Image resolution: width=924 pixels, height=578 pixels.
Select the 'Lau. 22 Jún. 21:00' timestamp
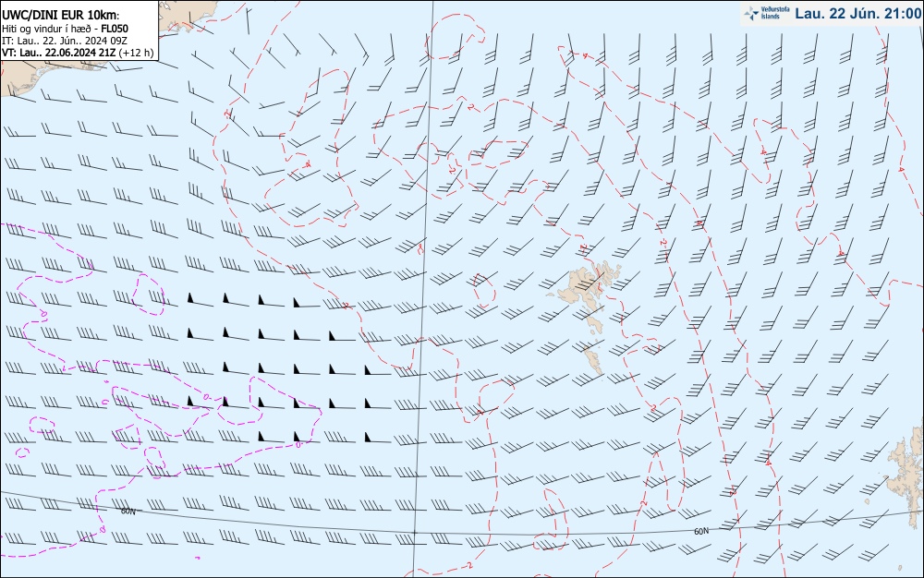point(858,13)
